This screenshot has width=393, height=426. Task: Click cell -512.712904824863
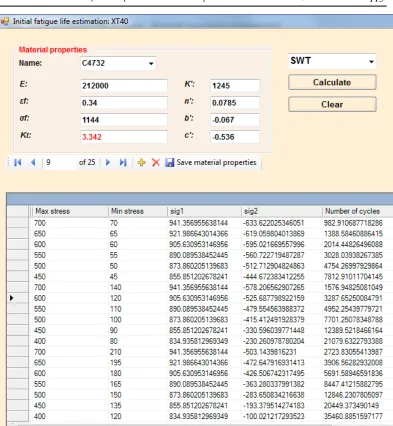282,266
